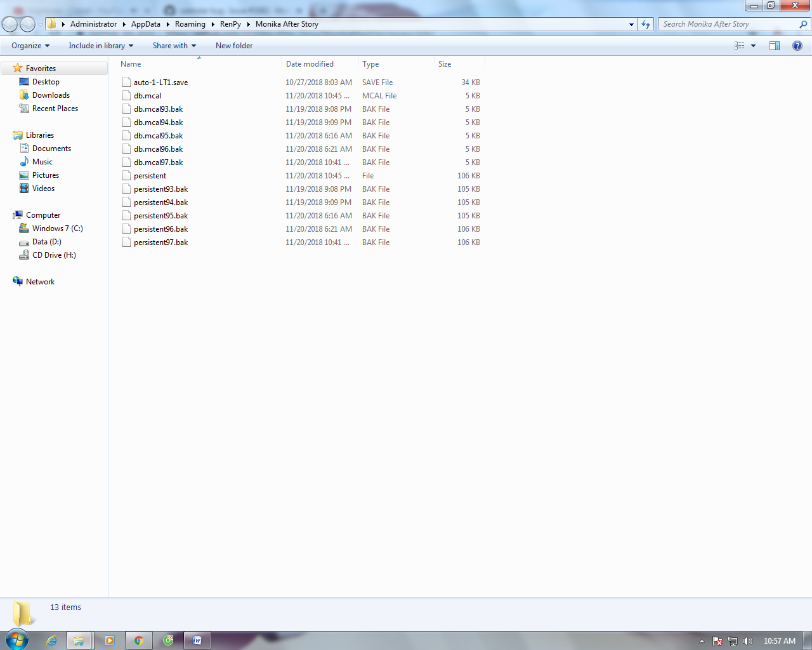Open the recent pages dropdown beside Forward
Screen dimensions: 812x650
(x=40, y=25)
